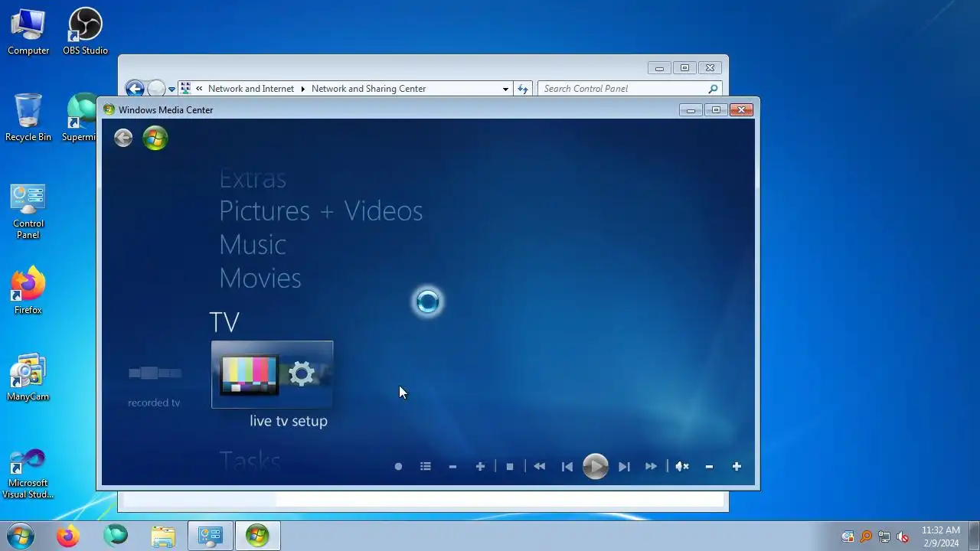Click the Skip back button

[567, 466]
